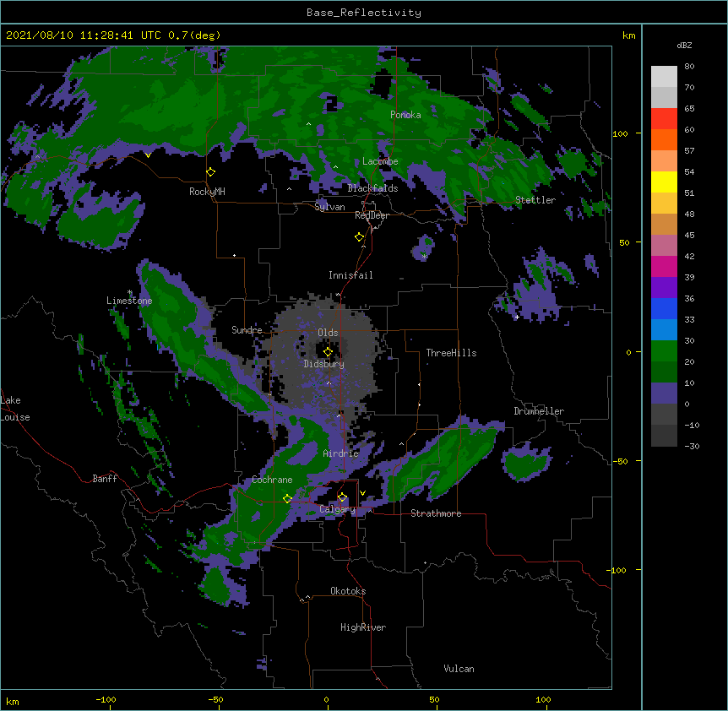Click the 45 value on the dBZ scale

click(x=689, y=236)
